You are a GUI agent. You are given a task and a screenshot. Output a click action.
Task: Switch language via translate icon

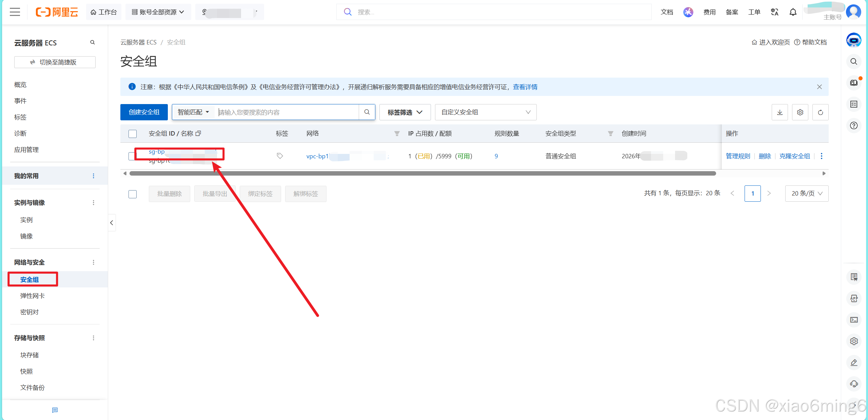774,12
